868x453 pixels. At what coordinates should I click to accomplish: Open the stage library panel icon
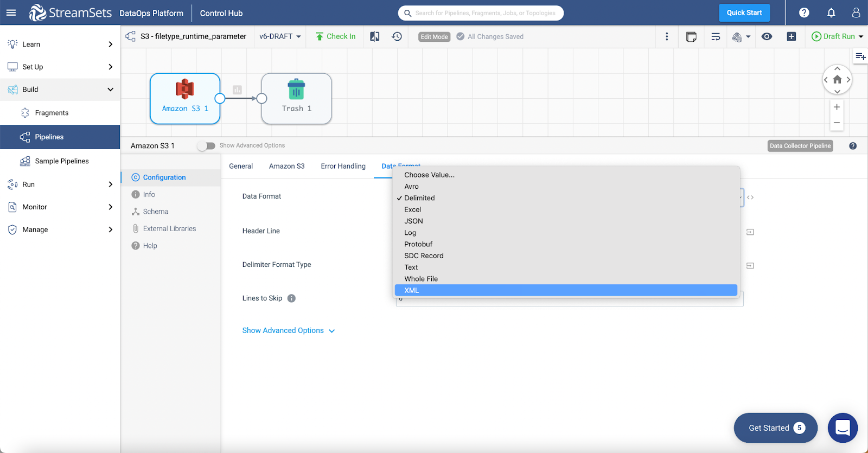860,56
